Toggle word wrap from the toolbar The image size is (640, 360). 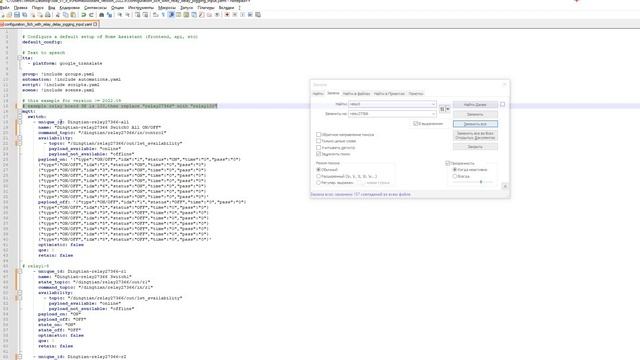click(x=156, y=15)
